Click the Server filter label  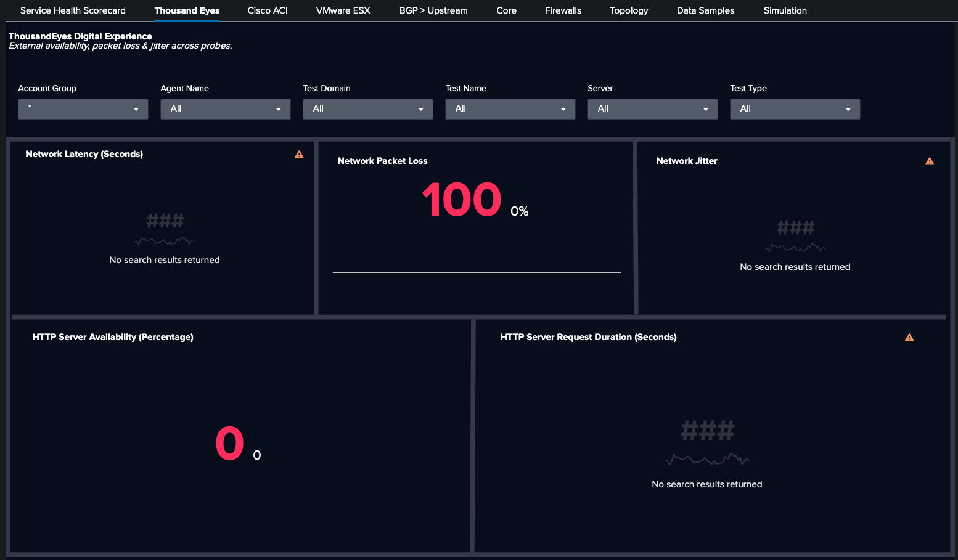600,88
